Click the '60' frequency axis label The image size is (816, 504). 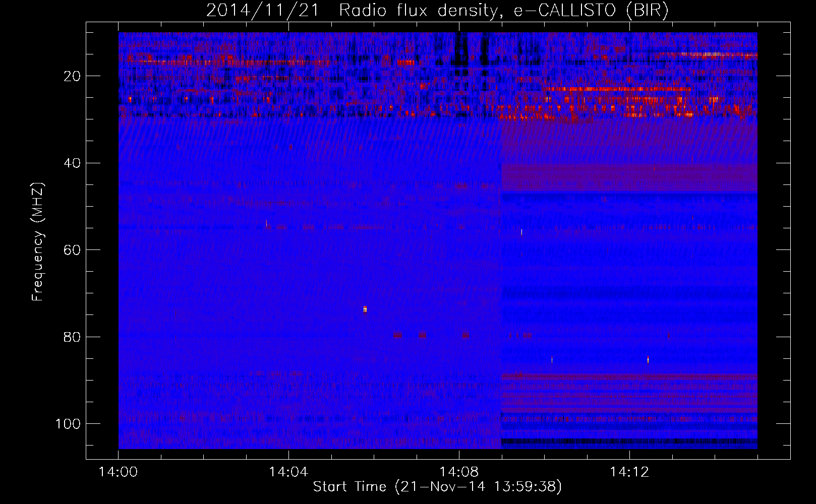(x=72, y=250)
